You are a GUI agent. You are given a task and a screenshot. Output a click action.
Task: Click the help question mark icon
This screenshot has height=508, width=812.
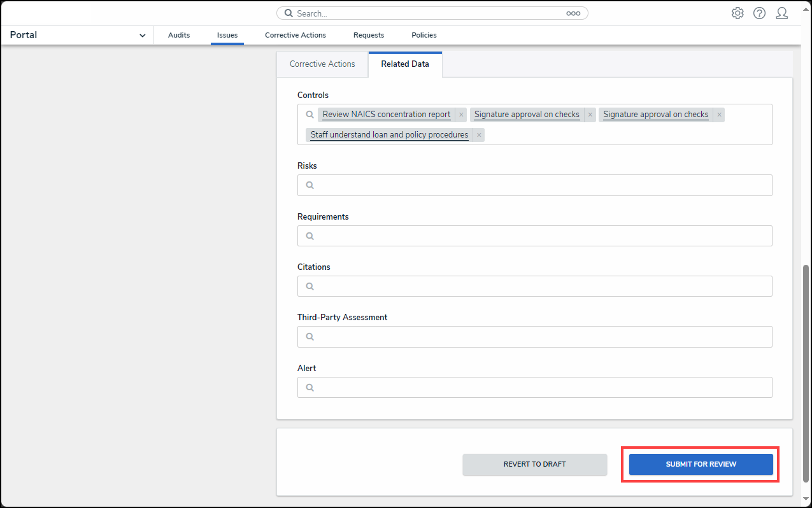(759, 13)
